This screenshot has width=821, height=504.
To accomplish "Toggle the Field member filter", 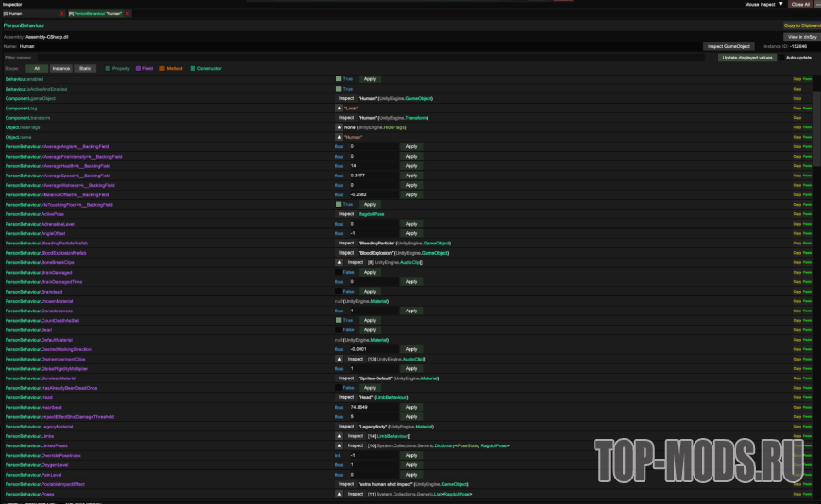I will pyautogui.click(x=138, y=69).
